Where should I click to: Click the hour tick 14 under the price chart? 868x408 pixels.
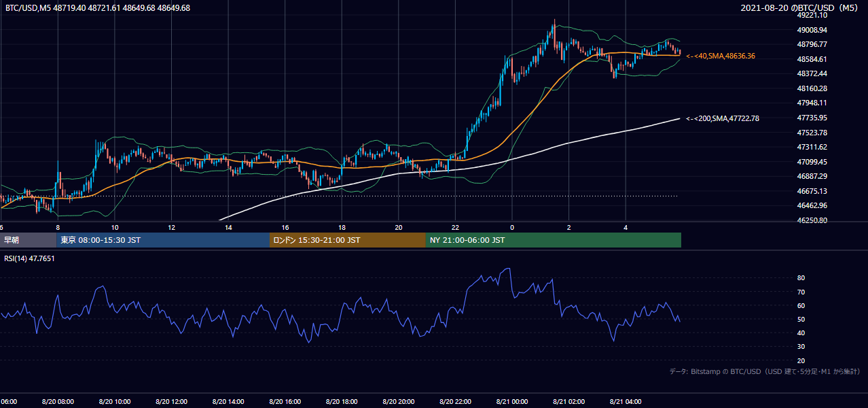tap(228, 227)
